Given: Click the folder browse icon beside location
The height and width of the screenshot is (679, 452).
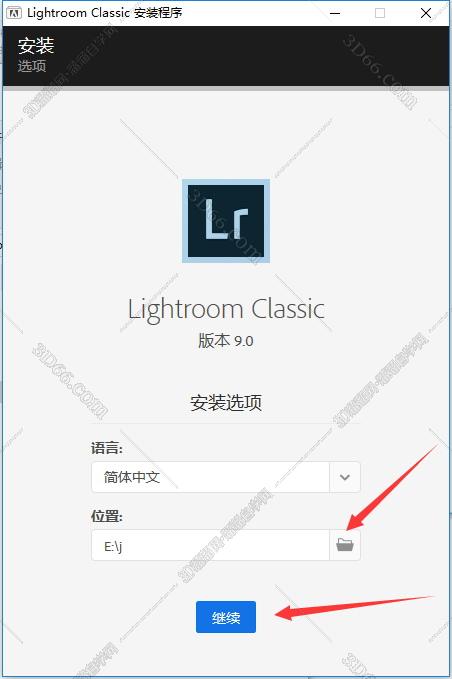Looking at the screenshot, I should click(345, 545).
